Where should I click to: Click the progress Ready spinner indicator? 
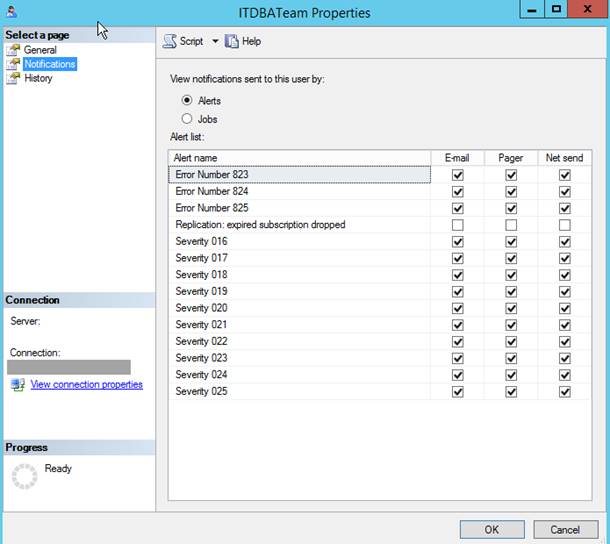tap(25, 476)
